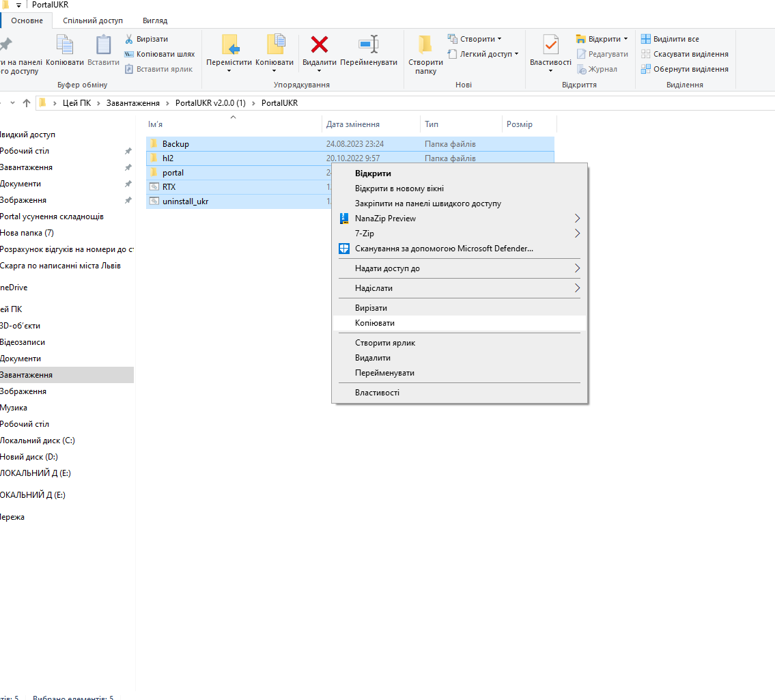Screen dimensions: 775x700
Task: Open the Легкий доступ dropdown
Action: tap(483, 54)
